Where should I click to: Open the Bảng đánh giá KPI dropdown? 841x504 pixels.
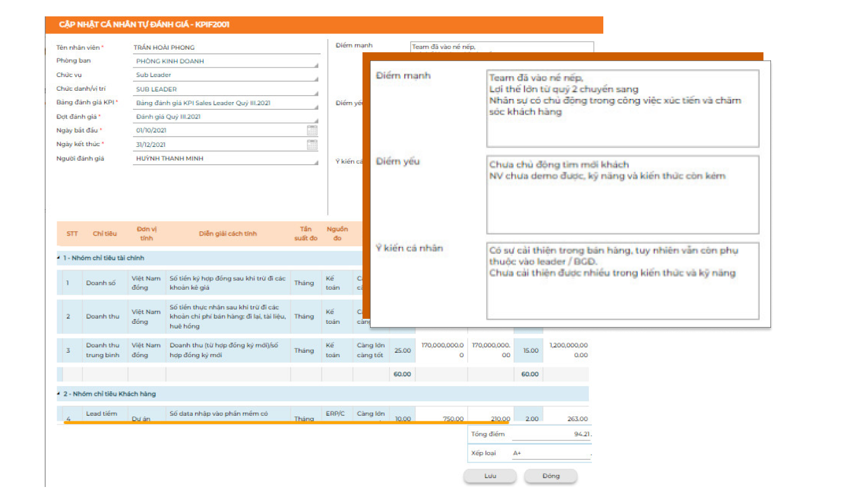click(316, 106)
